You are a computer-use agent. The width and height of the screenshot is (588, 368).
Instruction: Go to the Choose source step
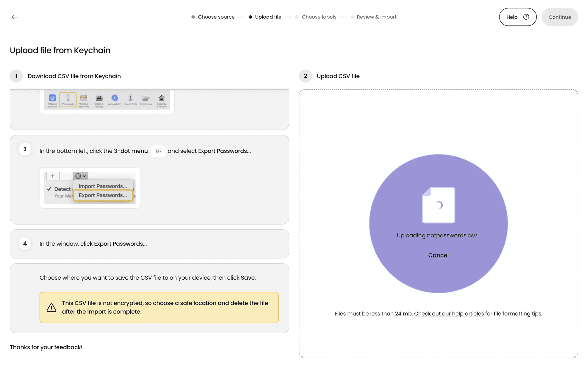(x=216, y=17)
